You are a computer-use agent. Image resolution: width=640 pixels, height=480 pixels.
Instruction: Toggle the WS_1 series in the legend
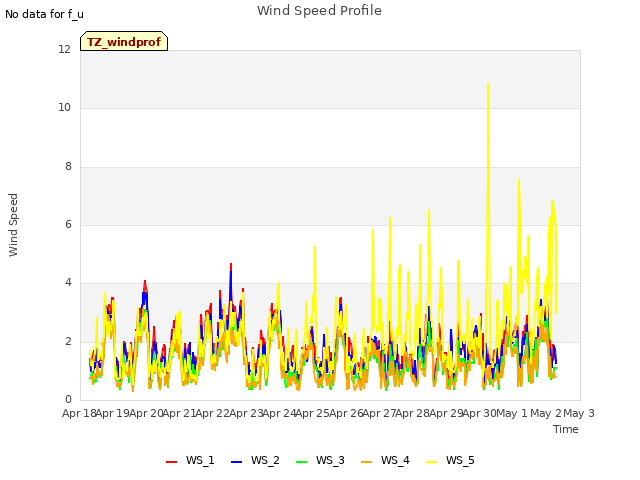point(190,460)
